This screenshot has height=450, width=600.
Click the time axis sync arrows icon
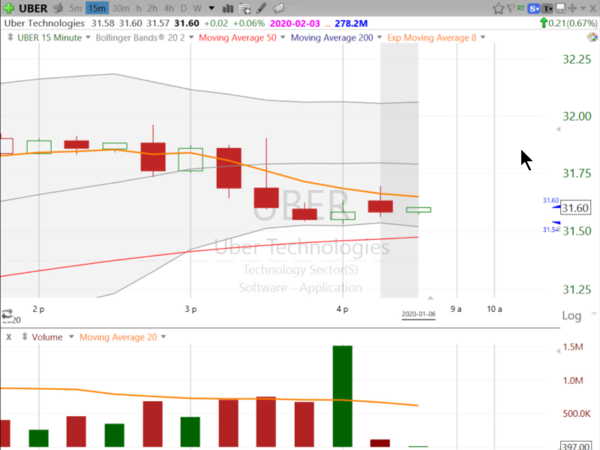click(7, 314)
